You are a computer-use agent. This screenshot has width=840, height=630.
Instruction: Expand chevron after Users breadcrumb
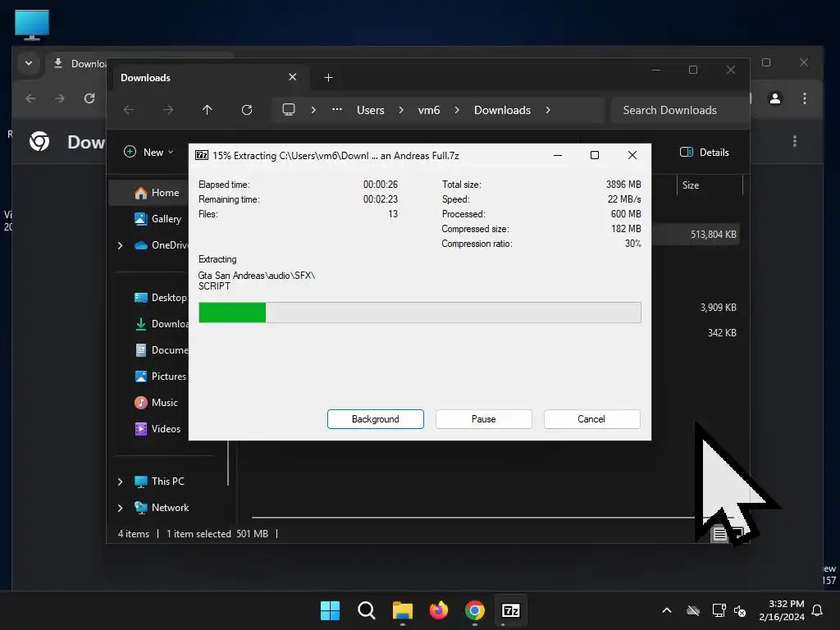tap(401, 110)
